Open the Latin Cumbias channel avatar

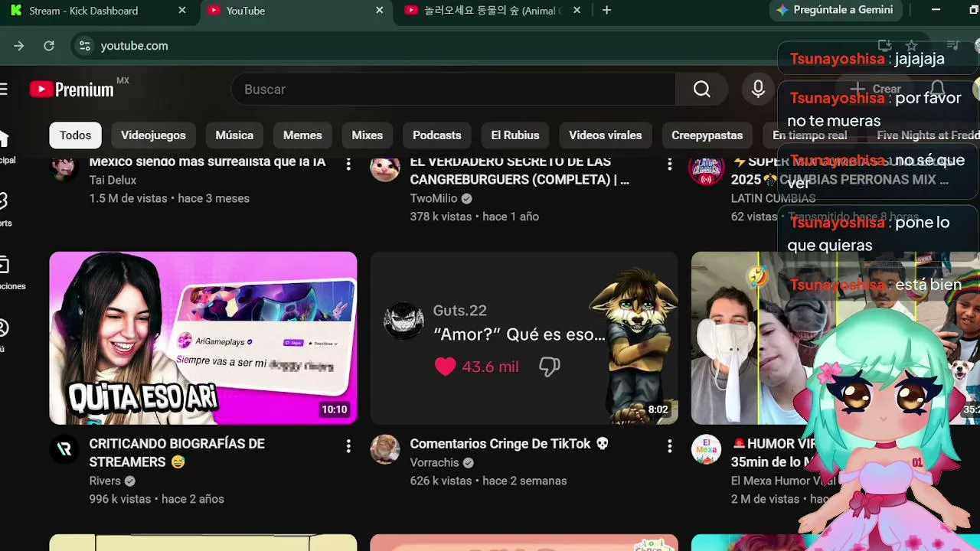(706, 170)
